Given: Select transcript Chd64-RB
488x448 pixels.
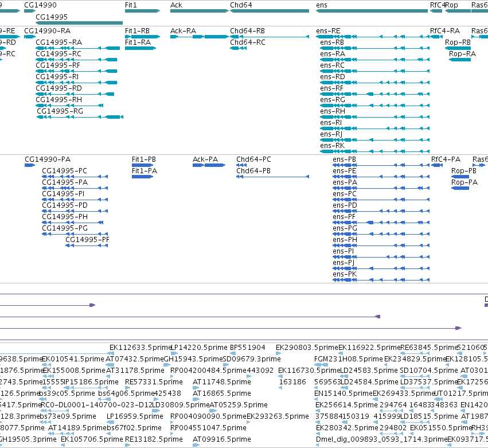Looking at the screenshot, I should 270,37.
